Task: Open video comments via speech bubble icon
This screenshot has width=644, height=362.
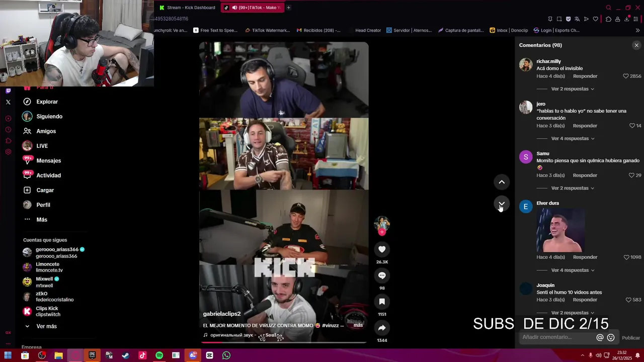Action: [x=382, y=276]
